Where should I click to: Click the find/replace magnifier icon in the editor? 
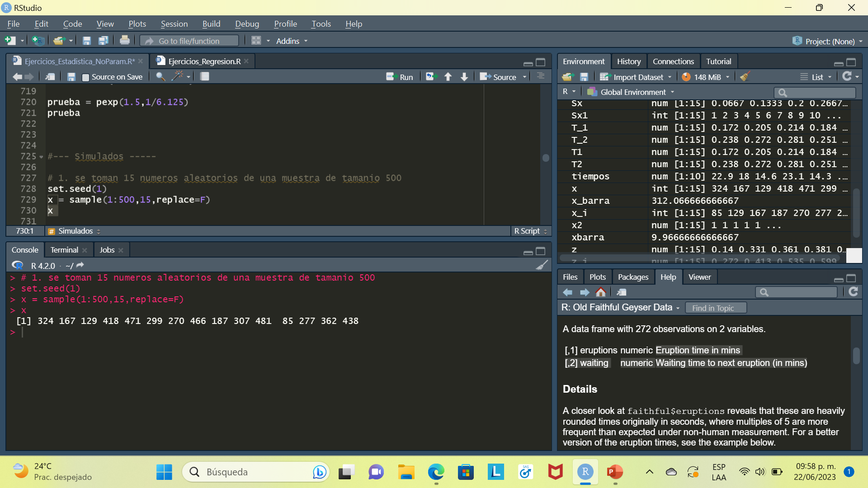point(160,76)
